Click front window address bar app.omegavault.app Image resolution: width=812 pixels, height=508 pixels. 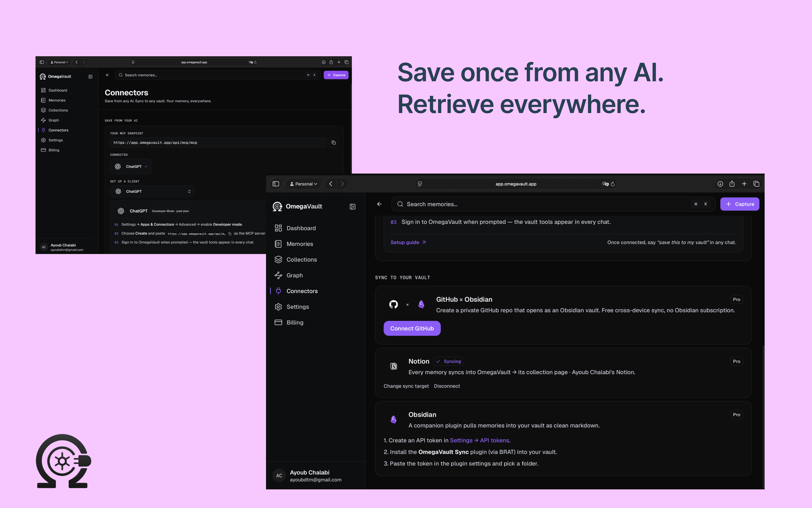pyautogui.click(x=516, y=184)
